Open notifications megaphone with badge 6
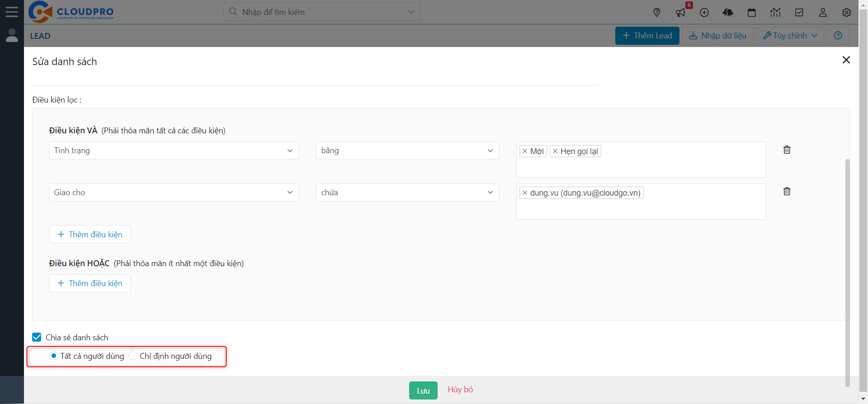 681,13
